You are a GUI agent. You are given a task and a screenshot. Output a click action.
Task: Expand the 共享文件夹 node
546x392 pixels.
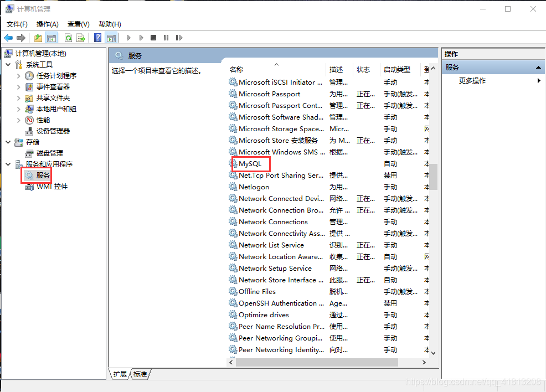19,98
